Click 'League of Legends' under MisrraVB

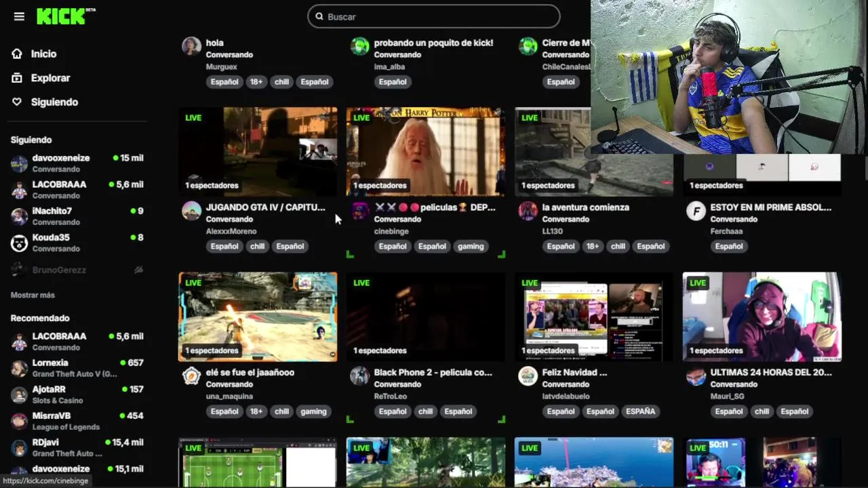pyautogui.click(x=66, y=427)
